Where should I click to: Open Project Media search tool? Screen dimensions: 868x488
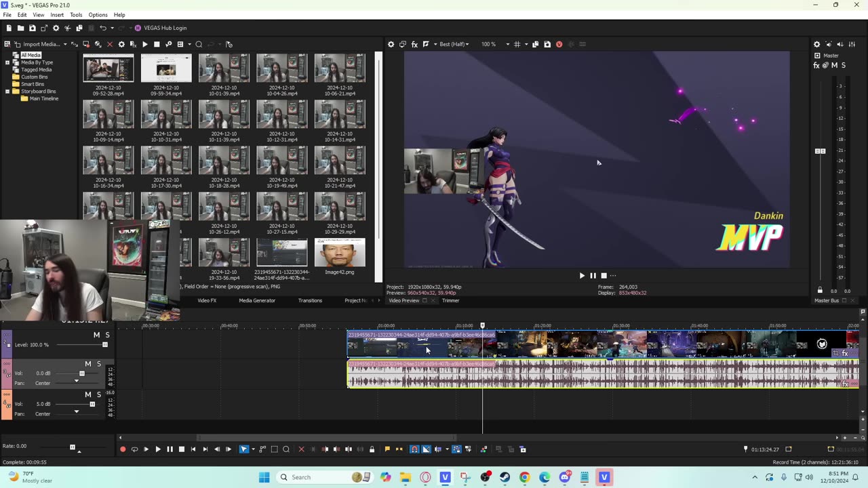tap(199, 44)
